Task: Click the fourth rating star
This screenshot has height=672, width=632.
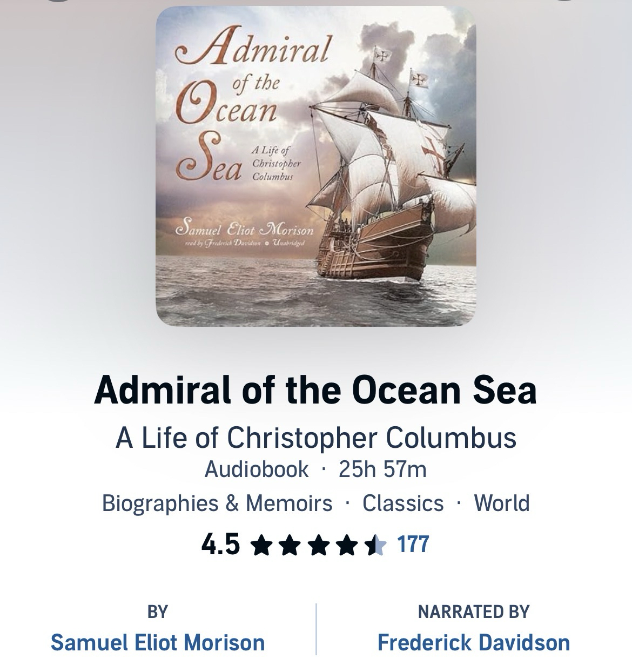Action: (348, 545)
